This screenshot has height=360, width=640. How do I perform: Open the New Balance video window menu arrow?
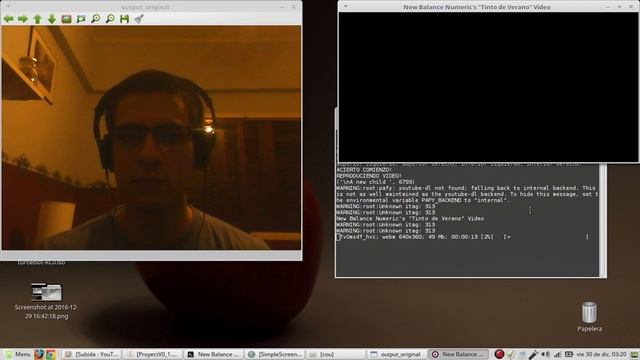[346, 7]
